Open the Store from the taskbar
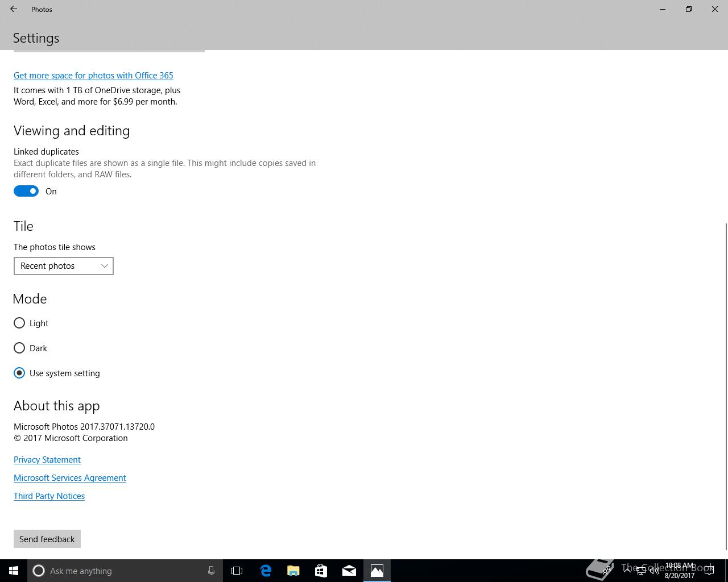The width and height of the screenshot is (728, 582). click(x=321, y=571)
